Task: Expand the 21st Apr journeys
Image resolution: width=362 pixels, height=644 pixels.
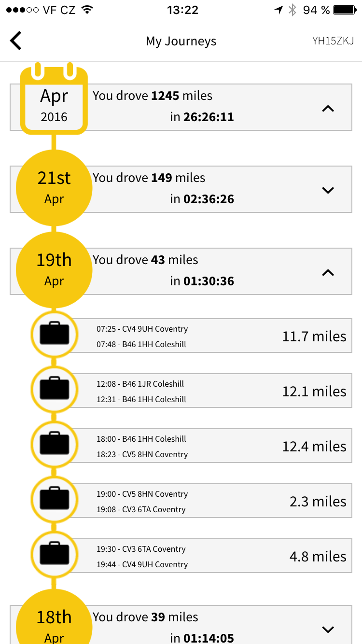Action: click(x=328, y=190)
